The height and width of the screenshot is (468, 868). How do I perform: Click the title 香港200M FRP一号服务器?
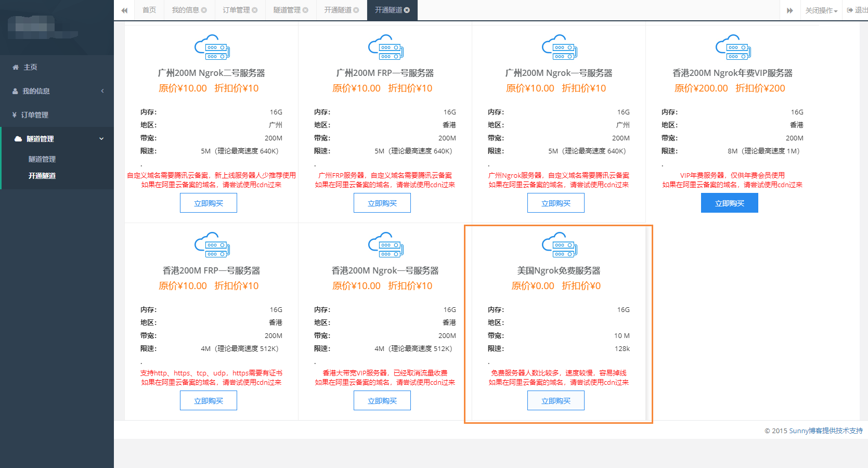tap(212, 270)
